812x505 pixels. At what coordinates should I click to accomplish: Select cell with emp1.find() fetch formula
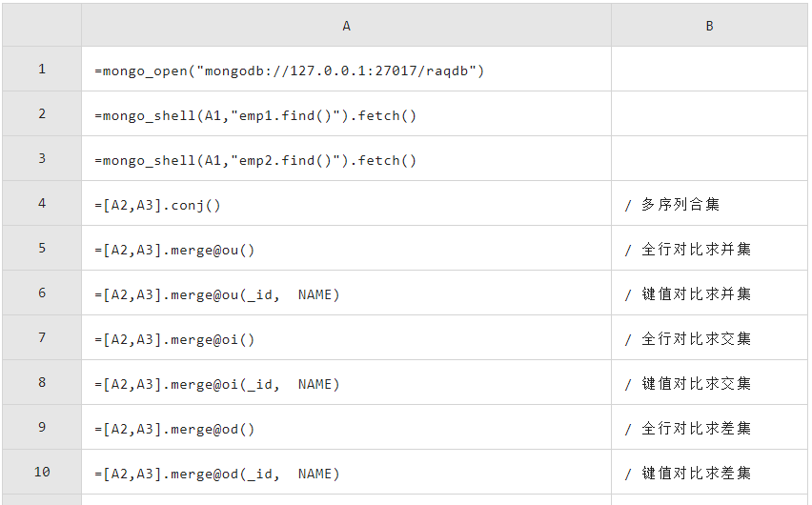coord(346,114)
